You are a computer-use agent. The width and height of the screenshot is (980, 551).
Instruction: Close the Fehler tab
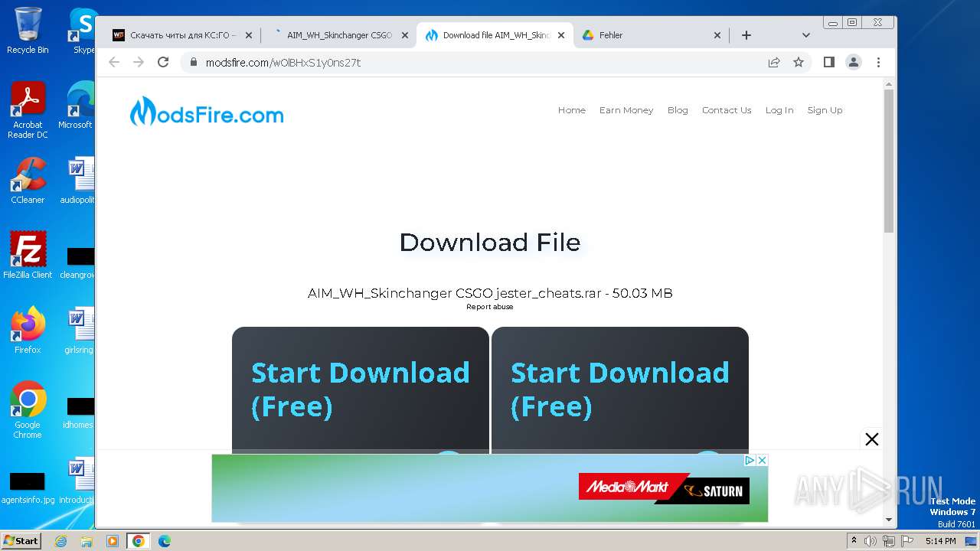click(717, 35)
